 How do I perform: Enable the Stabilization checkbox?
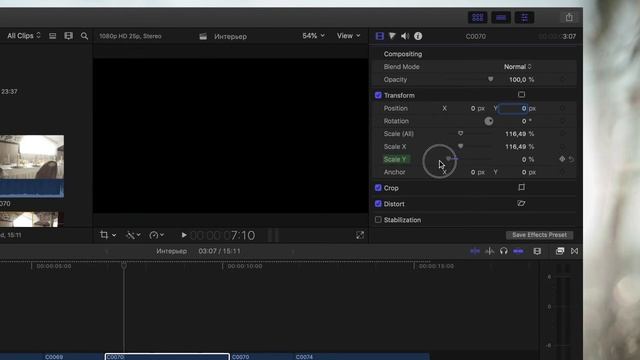pos(378,220)
